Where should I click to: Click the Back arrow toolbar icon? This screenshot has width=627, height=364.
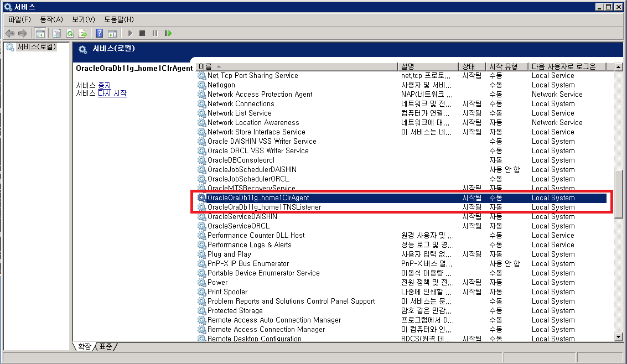[10, 33]
